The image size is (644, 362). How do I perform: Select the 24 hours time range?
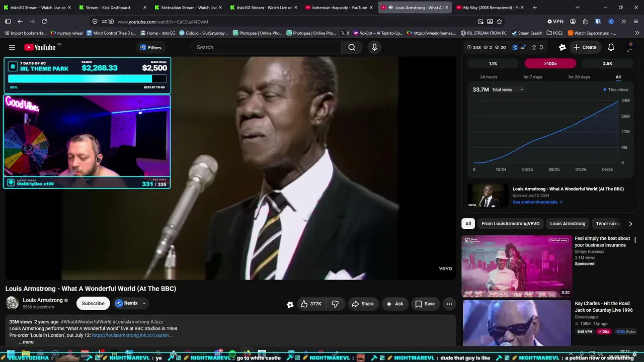(x=489, y=77)
